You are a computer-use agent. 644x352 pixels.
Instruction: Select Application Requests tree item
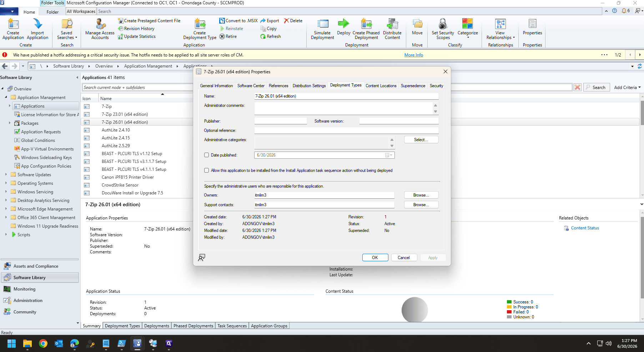click(41, 132)
